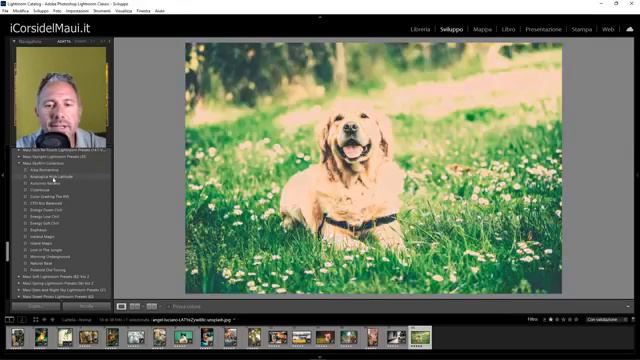The height and width of the screenshot is (360, 640).
Task: Toggle the filmstrip filter switch
Action: pyautogui.click(x=633, y=320)
